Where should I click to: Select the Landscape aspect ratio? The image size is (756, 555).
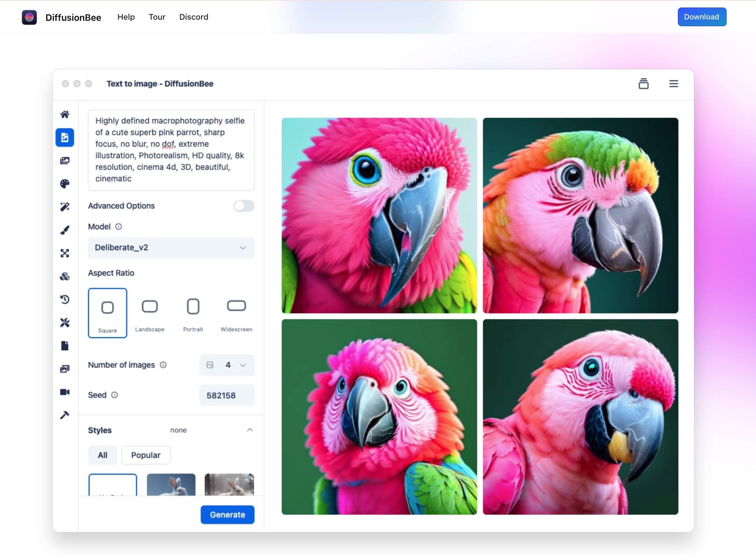[x=150, y=313]
